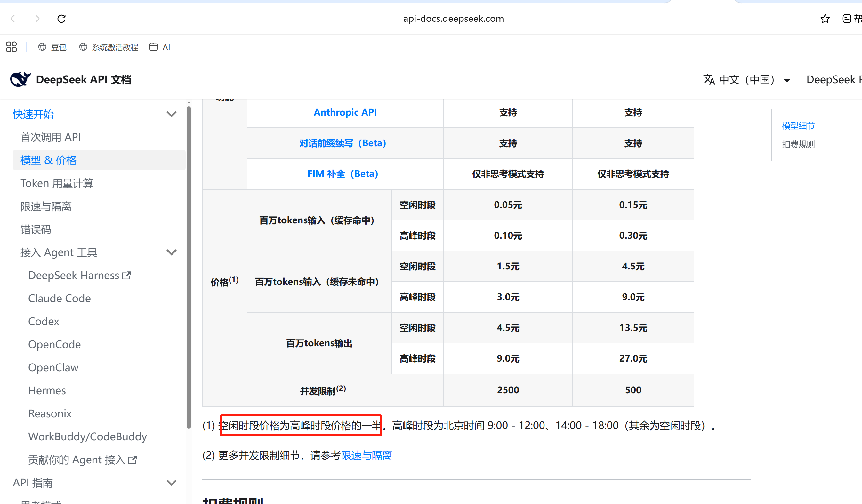Click the 0.15元 price cell
This screenshot has width=862, height=504.
(x=633, y=205)
